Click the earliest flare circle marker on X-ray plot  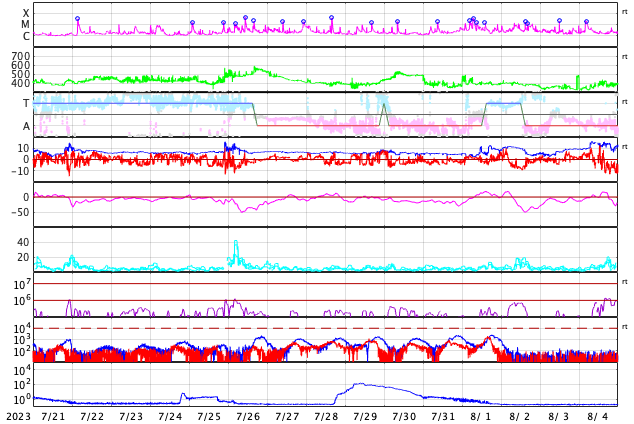click(x=78, y=19)
